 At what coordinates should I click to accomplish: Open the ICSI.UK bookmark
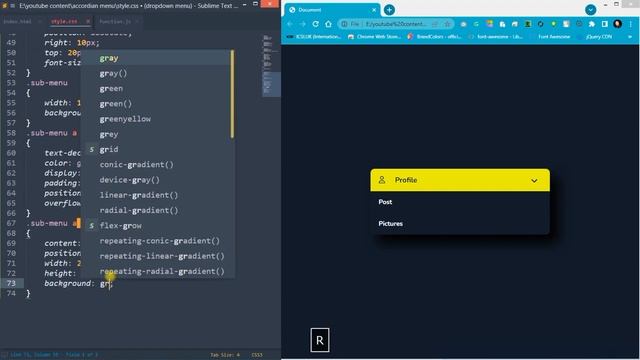click(313, 37)
